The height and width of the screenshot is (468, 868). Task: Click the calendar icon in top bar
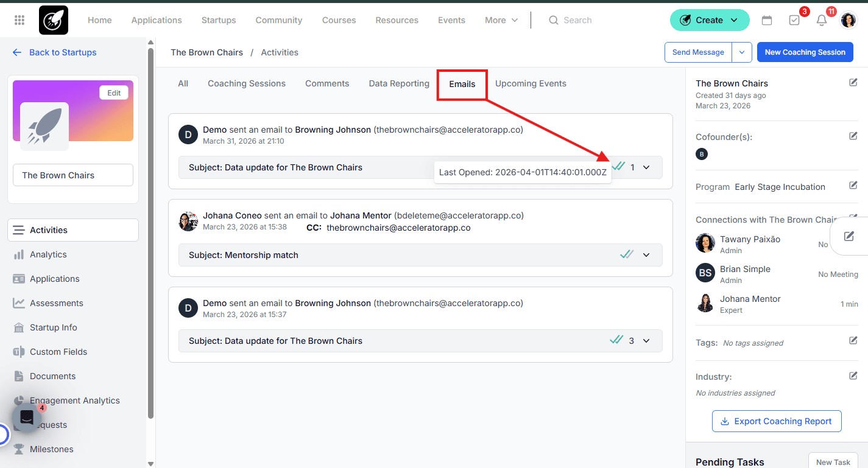pyautogui.click(x=767, y=20)
